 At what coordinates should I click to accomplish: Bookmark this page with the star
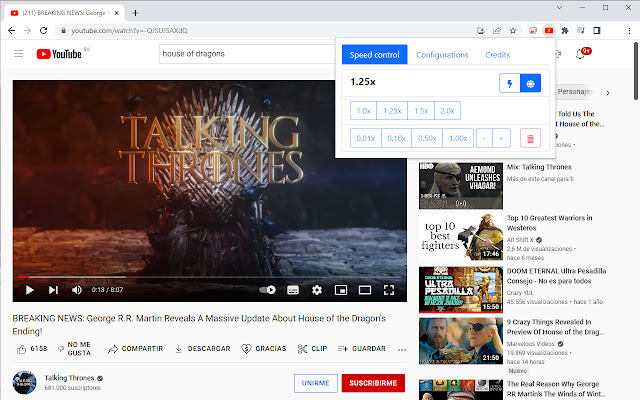tap(513, 31)
